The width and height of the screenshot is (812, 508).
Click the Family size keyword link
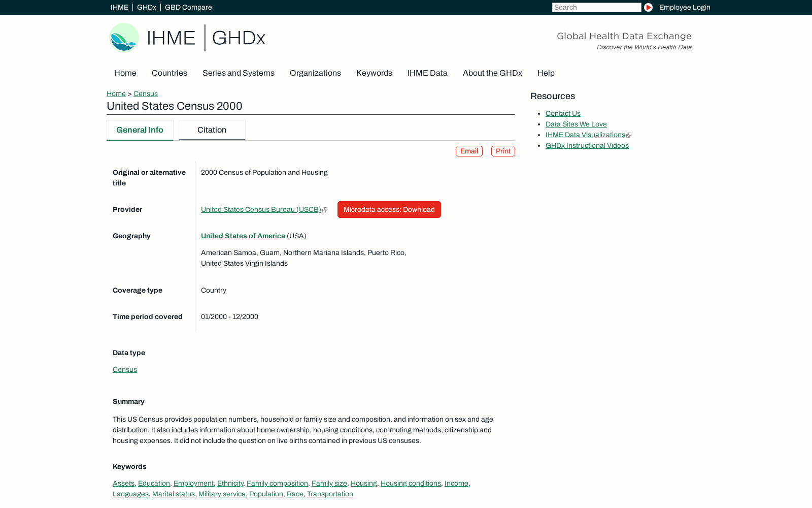click(x=329, y=483)
